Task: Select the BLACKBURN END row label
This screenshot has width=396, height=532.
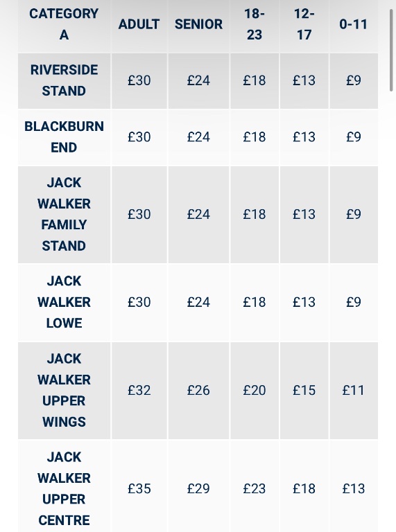Action: pos(64,137)
